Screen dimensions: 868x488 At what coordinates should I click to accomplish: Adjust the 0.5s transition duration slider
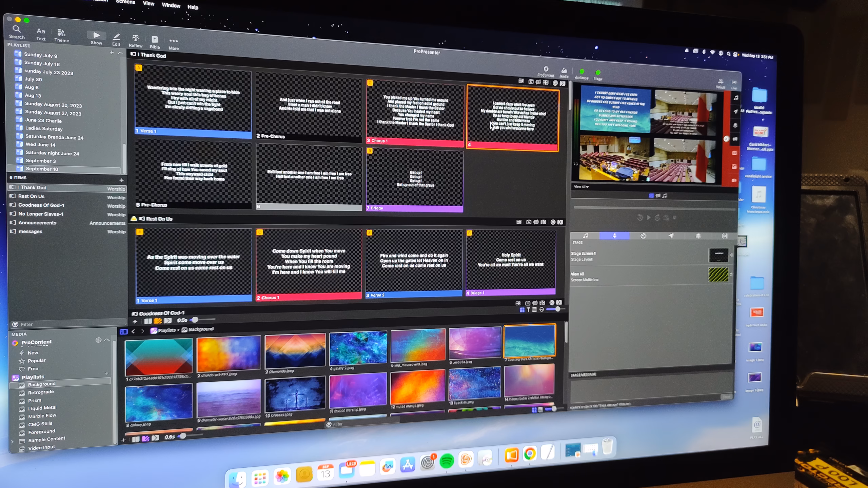(195, 320)
